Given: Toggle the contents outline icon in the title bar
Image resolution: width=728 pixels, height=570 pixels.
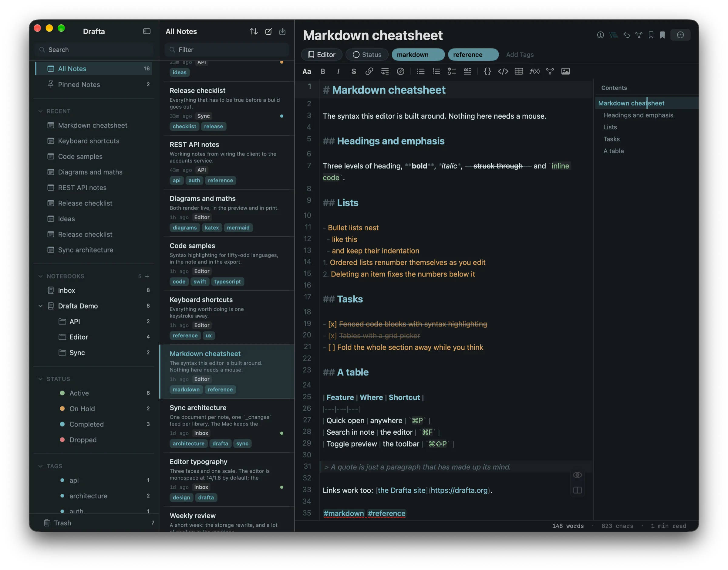Looking at the screenshot, I should 613,35.
